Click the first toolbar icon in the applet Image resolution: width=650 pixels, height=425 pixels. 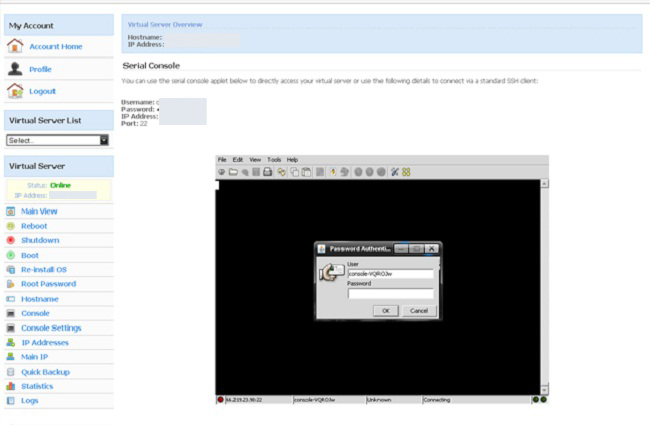click(x=222, y=172)
